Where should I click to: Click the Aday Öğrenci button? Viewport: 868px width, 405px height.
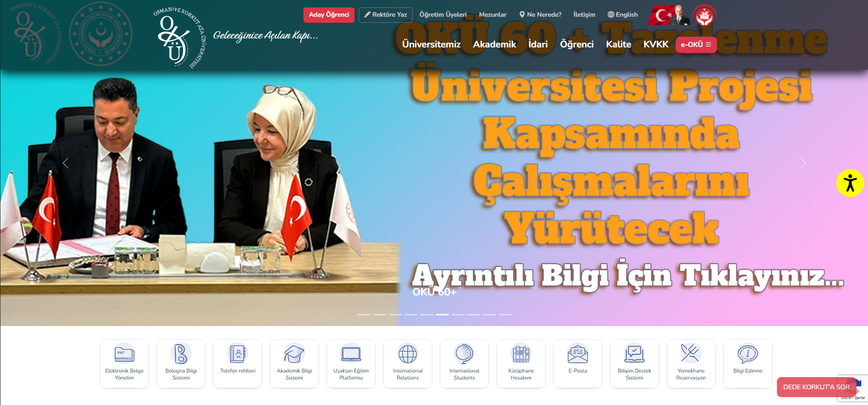329,15
